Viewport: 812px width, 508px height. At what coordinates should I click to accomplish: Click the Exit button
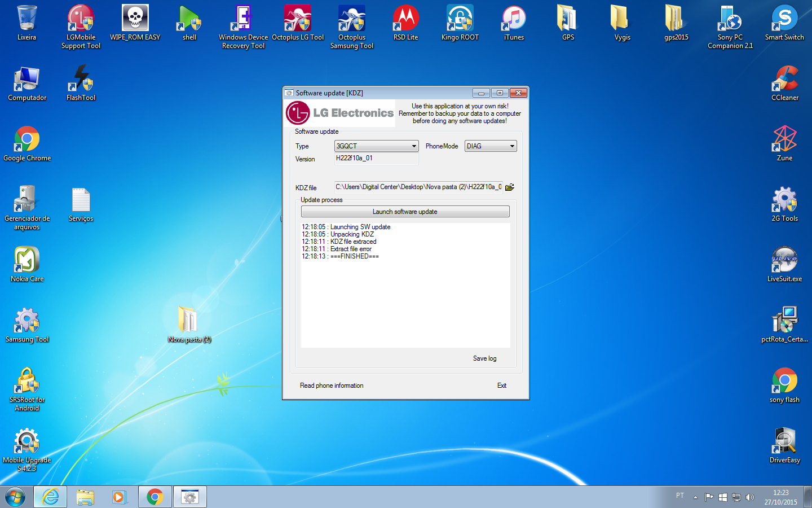(x=502, y=386)
